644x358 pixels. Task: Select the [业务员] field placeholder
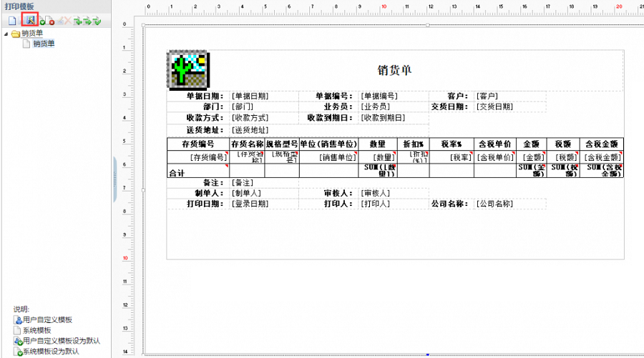376,106
